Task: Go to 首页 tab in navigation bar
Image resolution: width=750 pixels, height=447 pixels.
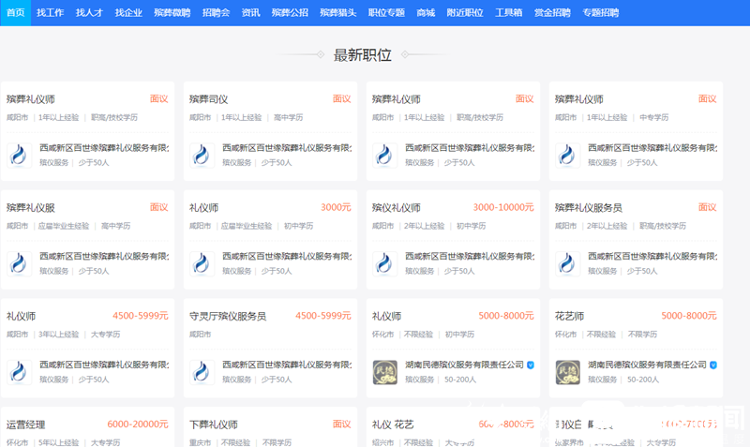Action: pos(15,13)
